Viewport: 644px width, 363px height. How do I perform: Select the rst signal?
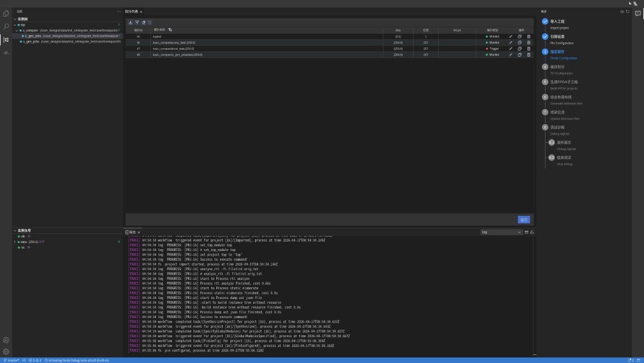23,247
